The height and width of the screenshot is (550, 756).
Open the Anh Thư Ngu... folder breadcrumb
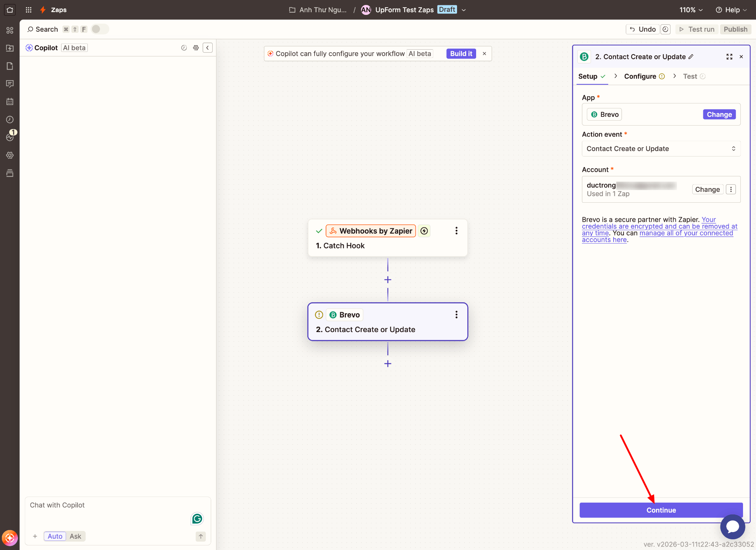tap(318, 10)
